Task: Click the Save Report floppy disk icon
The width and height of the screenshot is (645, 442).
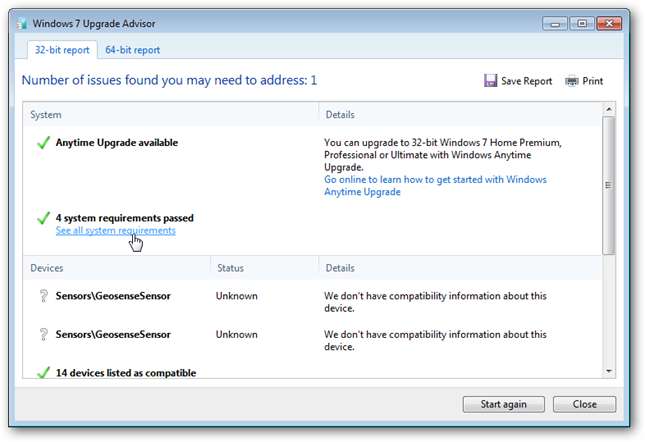Action: [490, 81]
